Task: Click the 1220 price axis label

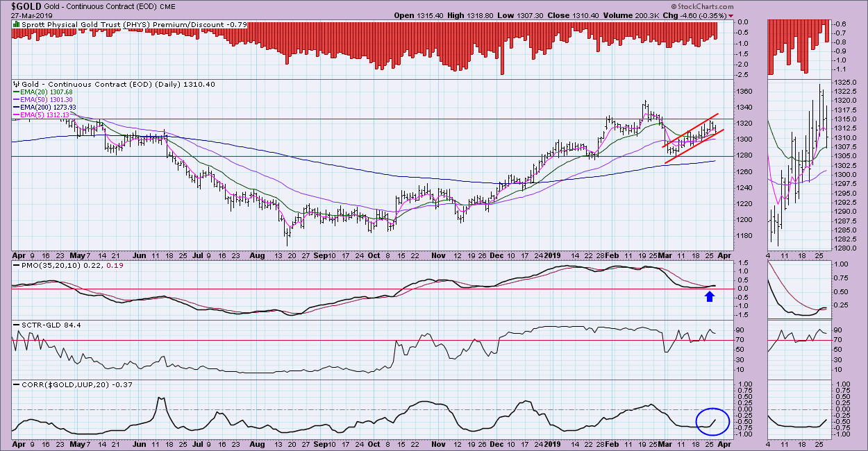Action: 745,203
